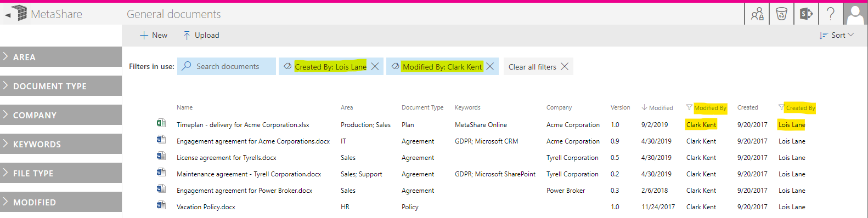Click the GDPR; Microsoft SharePoint keyword cell

coord(495,174)
